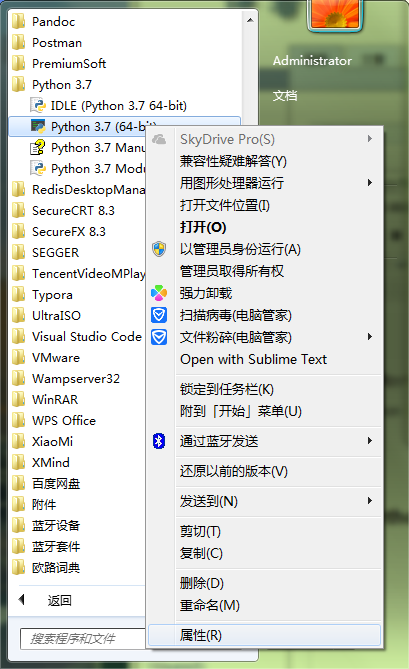Screen dimensions: 409x669
Task: Click the Python 3.7 Module Docs icon
Action: (38, 168)
